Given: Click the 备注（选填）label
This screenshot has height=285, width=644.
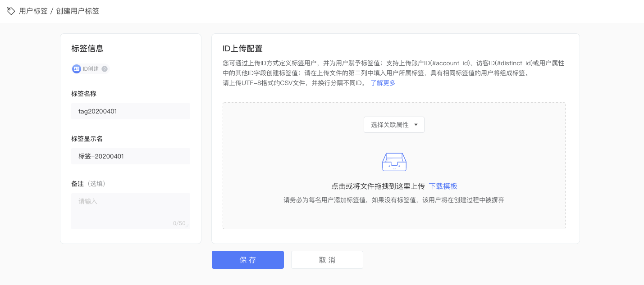Looking at the screenshot, I should click(88, 184).
